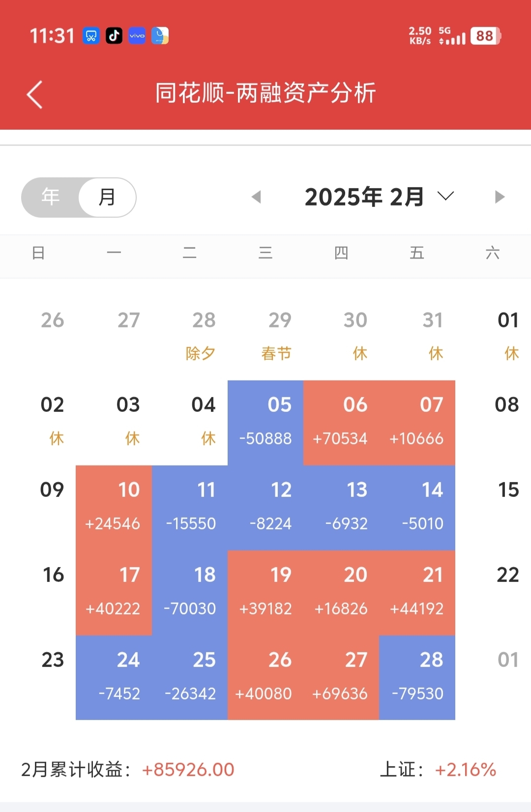Select February 10 cell showing +24546
Screen dimensions: 531x812
coord(114,508)
